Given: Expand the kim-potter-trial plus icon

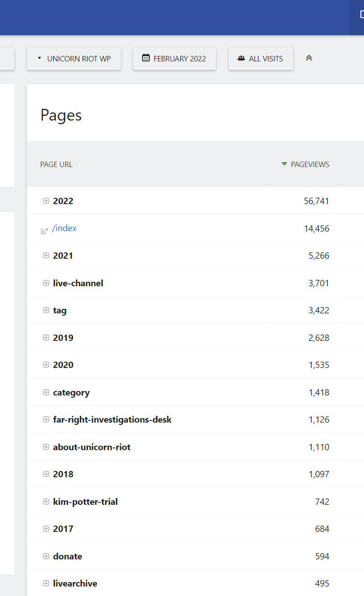Looking at the screenshot, I should click(x=46, y=502).
